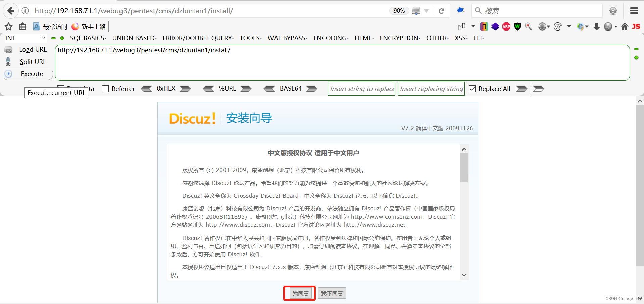Bookmark this page with the star icon
Image resolution: width=644 pixels, height=304 pixels.
point(8,27)
